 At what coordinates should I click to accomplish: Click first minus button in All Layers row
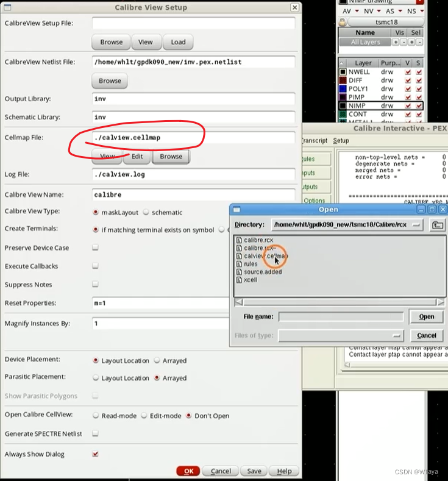coord(404,42)
